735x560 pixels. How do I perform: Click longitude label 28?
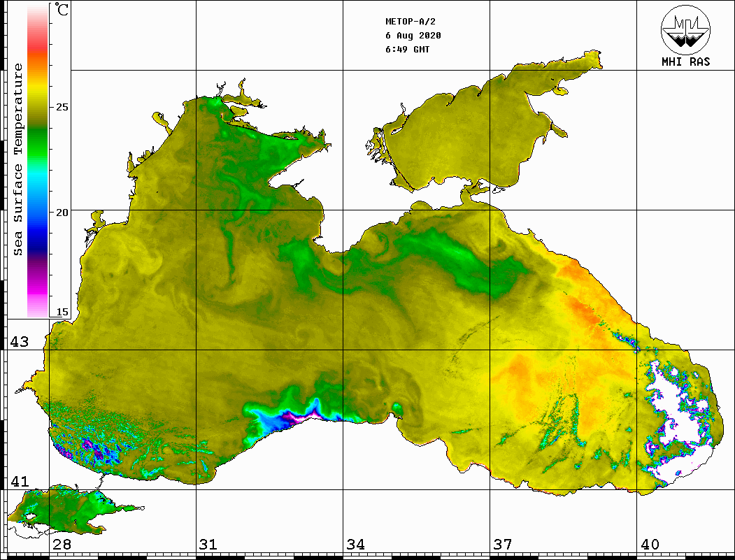[62, 544]
